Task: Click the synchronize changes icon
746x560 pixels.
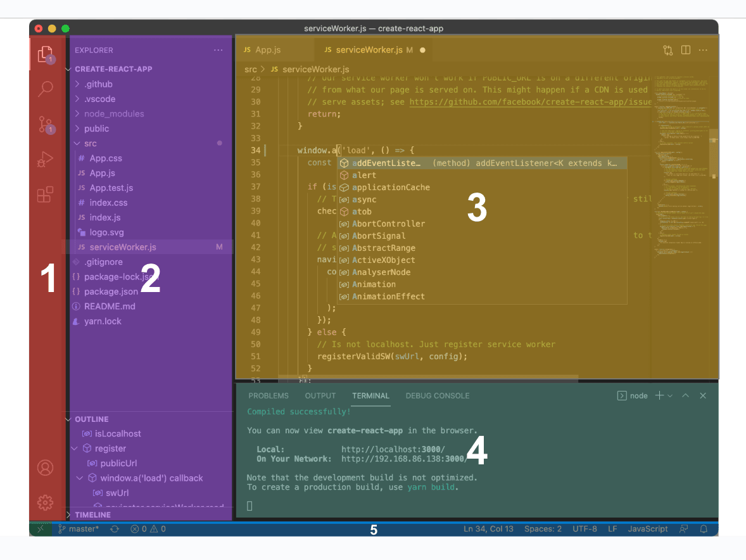Action: [115, 529]
